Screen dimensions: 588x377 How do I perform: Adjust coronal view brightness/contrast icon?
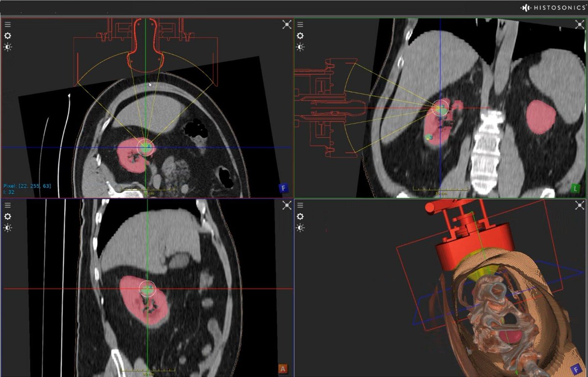click(300, 47)
